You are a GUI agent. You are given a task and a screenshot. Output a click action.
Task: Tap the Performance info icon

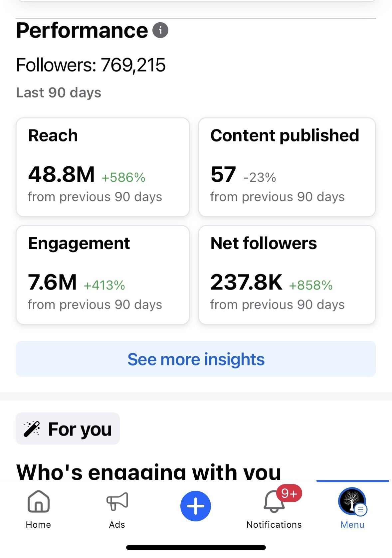tap(160, 30)
